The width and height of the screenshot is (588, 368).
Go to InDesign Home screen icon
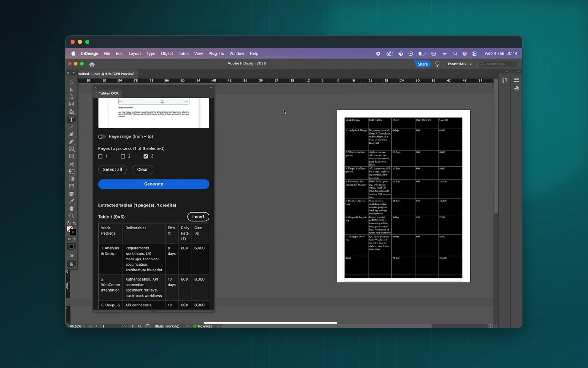(92, 64)
